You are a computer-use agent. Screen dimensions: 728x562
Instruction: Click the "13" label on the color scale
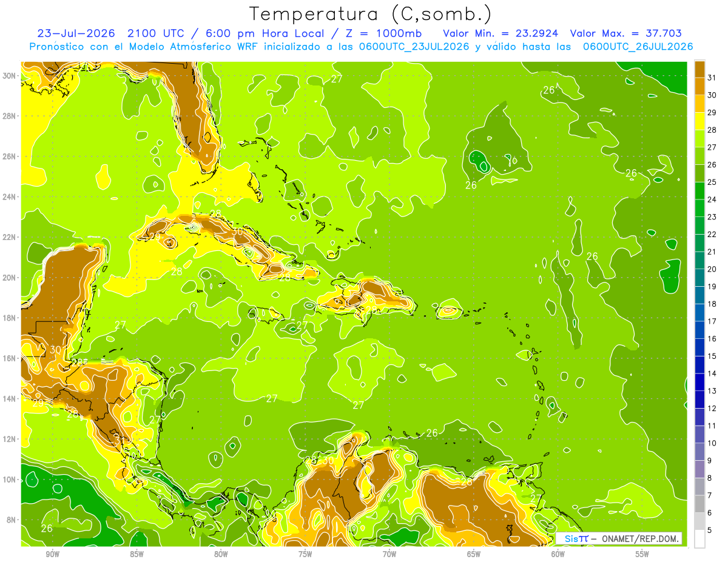712,391
